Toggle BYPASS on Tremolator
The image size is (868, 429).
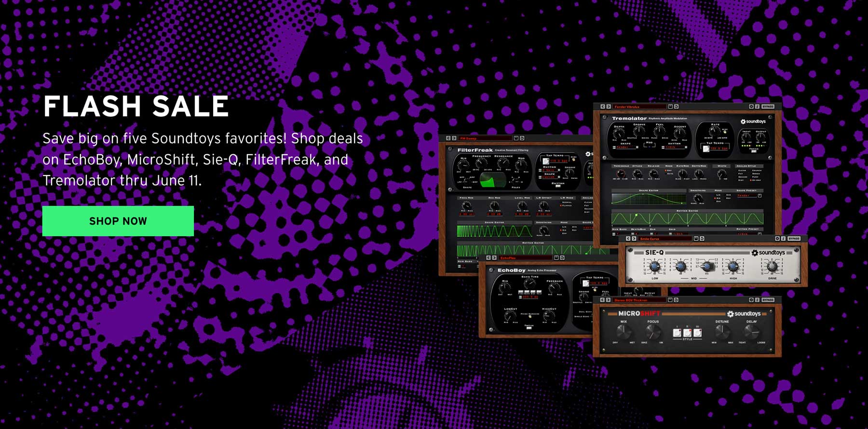[768, 107]
